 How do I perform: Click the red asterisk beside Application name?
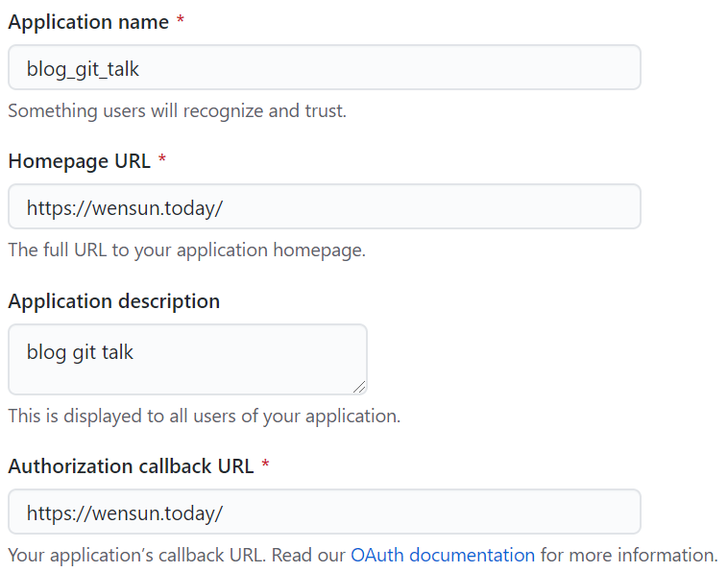pos(181,22)
